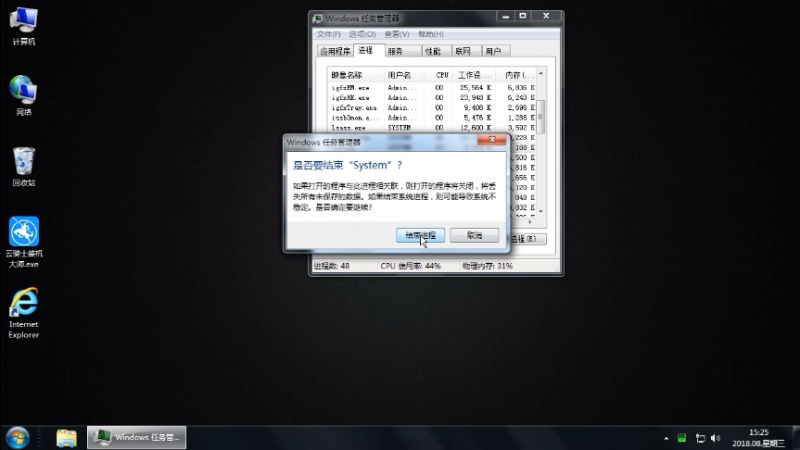This screenshot has height=450, width=800.
Task: Maximize the Windows 任务管理器 window
Action: point(522,16)
